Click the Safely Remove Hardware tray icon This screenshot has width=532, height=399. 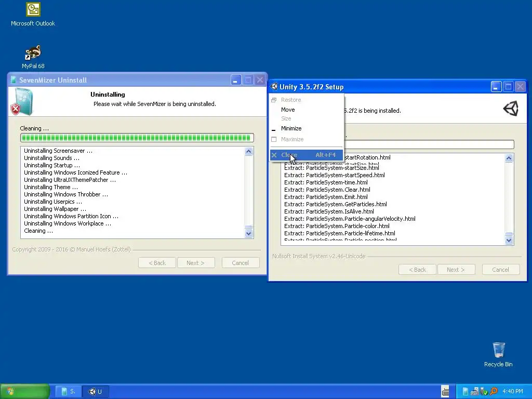tap(484, 392)
